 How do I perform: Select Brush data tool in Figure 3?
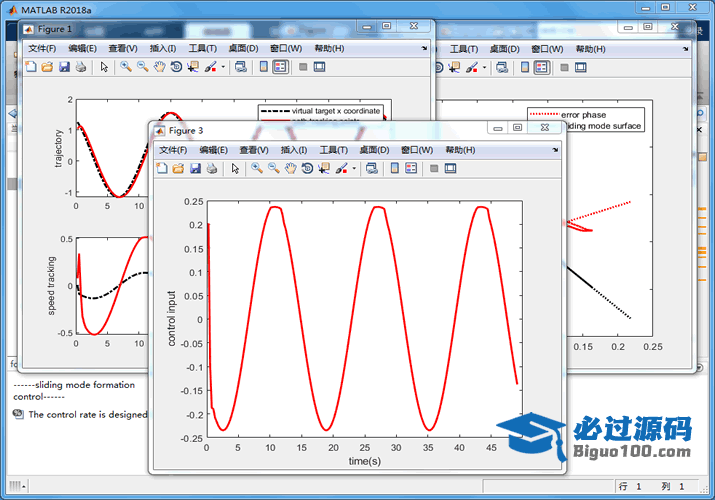342,169
